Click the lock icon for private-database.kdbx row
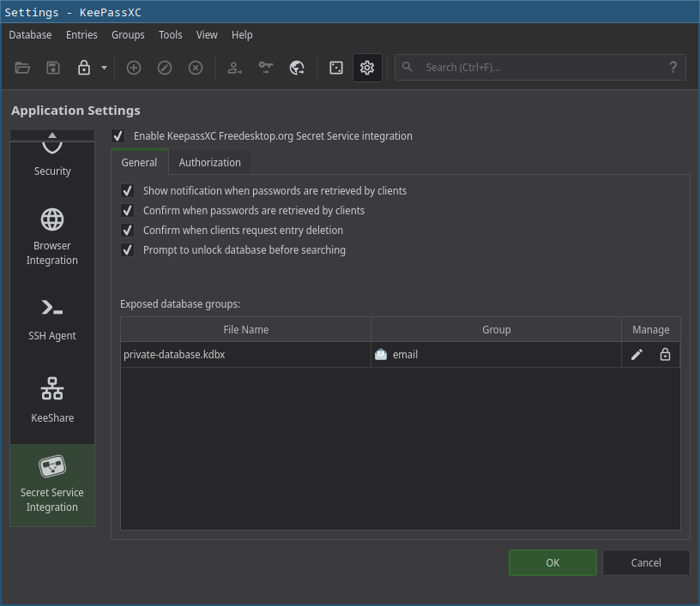This screenshot has height=606, width=700. 665,355
